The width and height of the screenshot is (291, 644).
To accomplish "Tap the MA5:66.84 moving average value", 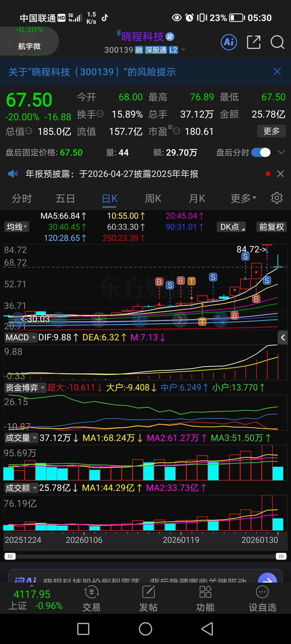I will (63, 216).
